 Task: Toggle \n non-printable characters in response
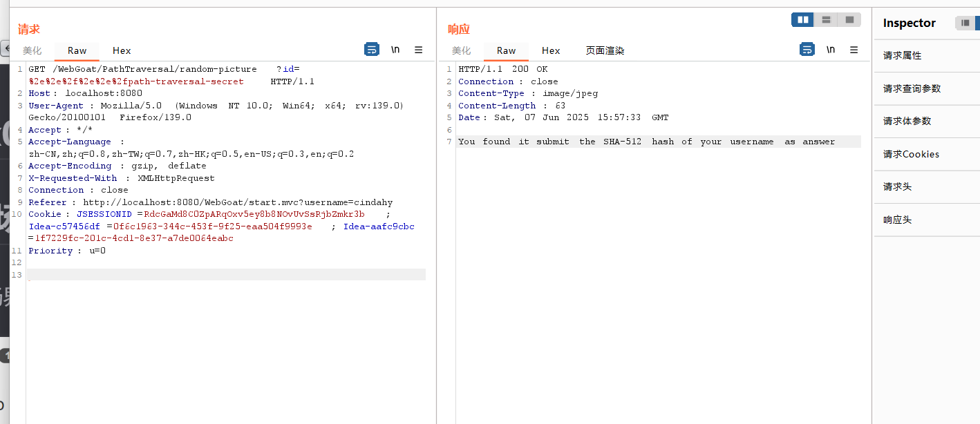tap(831, 50)
